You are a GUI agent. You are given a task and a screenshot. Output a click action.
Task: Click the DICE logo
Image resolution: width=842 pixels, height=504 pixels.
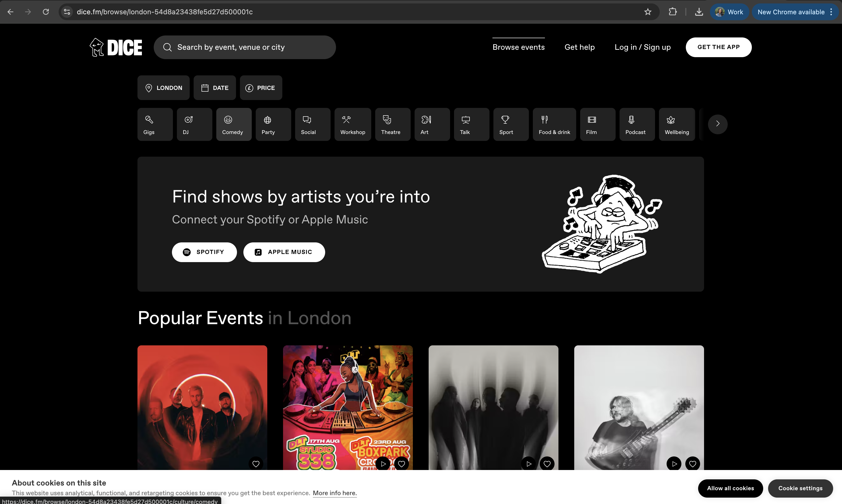(116, 47)
